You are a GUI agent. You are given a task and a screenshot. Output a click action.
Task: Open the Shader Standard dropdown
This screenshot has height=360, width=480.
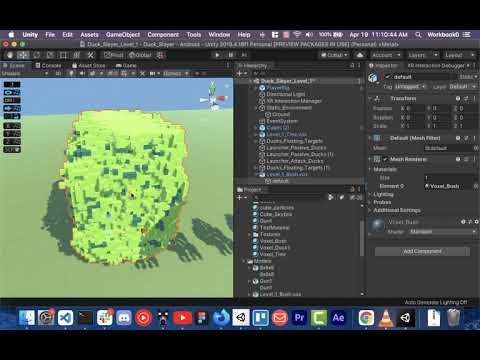(x=443, y=231)
